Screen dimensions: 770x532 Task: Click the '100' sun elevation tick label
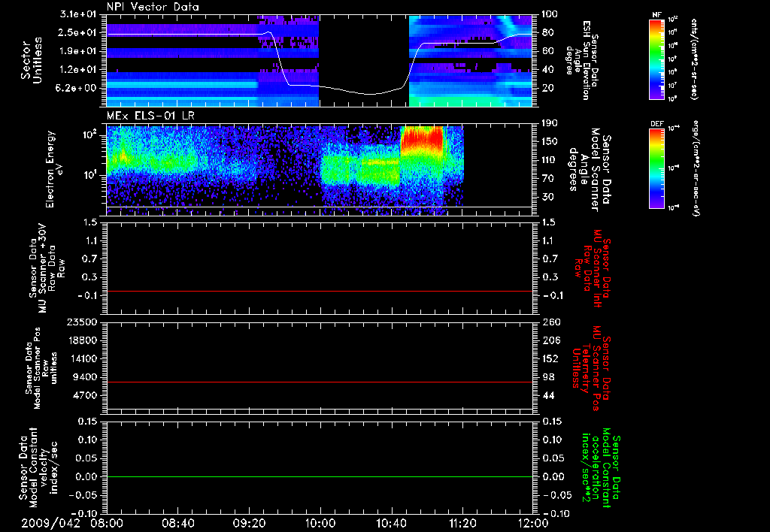[x=550, y=14]
